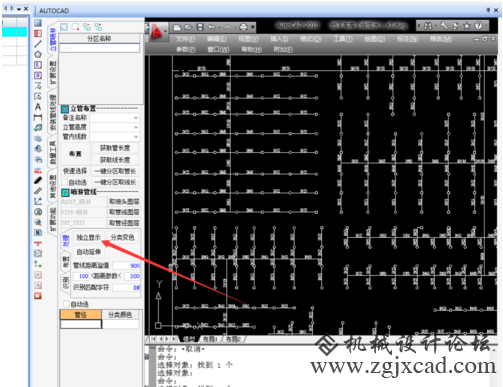The height and width of the screenshot is (387, 503).
Task: Open the 文件(F) menu
Action: (186, 39)
